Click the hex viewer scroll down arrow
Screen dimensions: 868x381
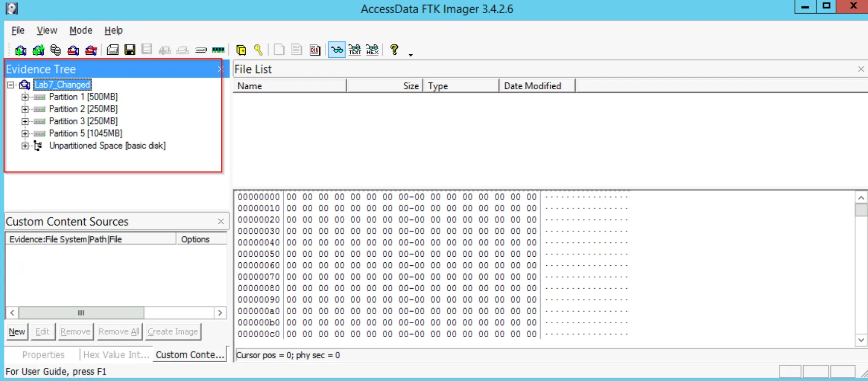tap(861, 340)
